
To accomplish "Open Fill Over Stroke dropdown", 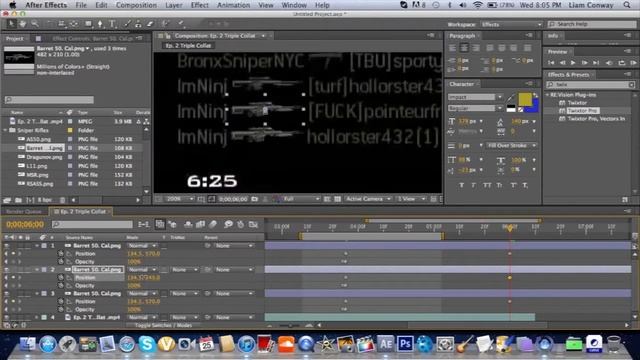I will pyautogui.click(x=511, y=146).
